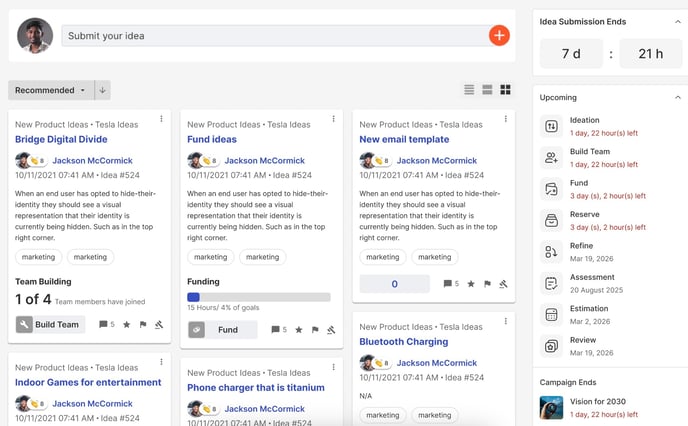Open three-dot menu on Indoor Games card
Screen dimensions: 688x426
(x=161, y=362)
